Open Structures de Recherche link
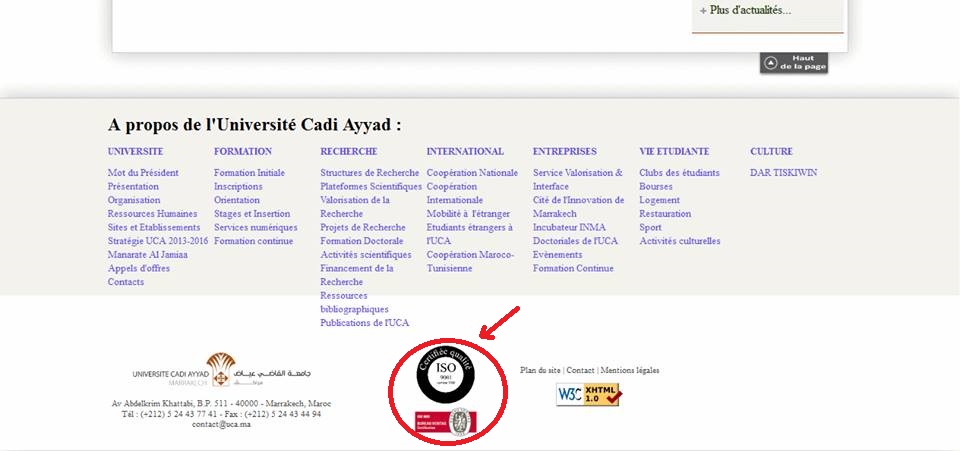 tap(370, 173)
